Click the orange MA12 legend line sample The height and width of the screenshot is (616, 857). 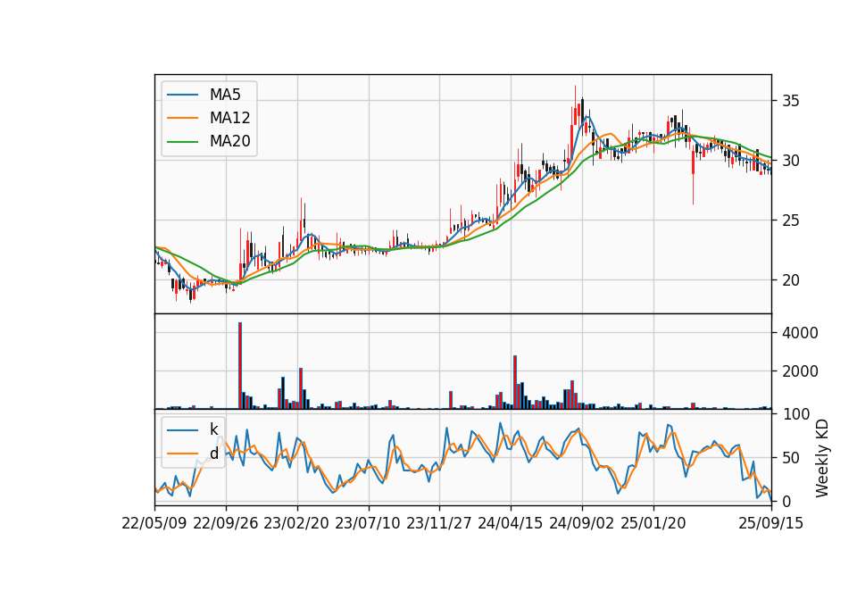182,118
